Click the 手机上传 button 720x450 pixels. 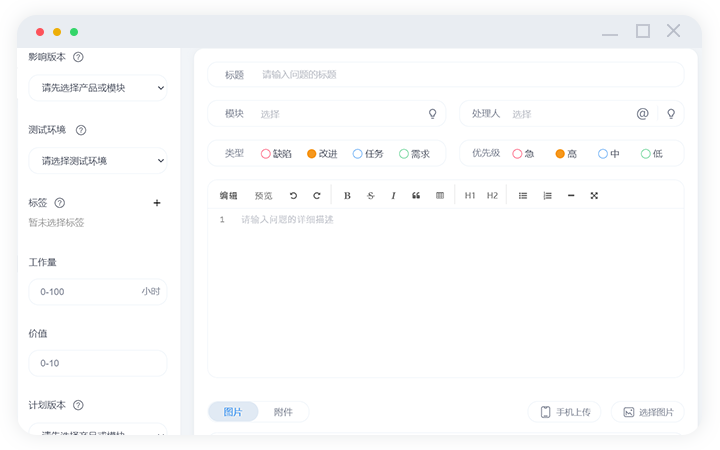point(565,412)
